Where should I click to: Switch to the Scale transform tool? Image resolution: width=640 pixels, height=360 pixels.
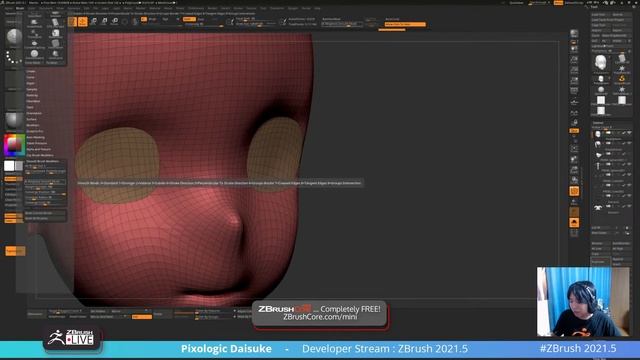(104, 22)
